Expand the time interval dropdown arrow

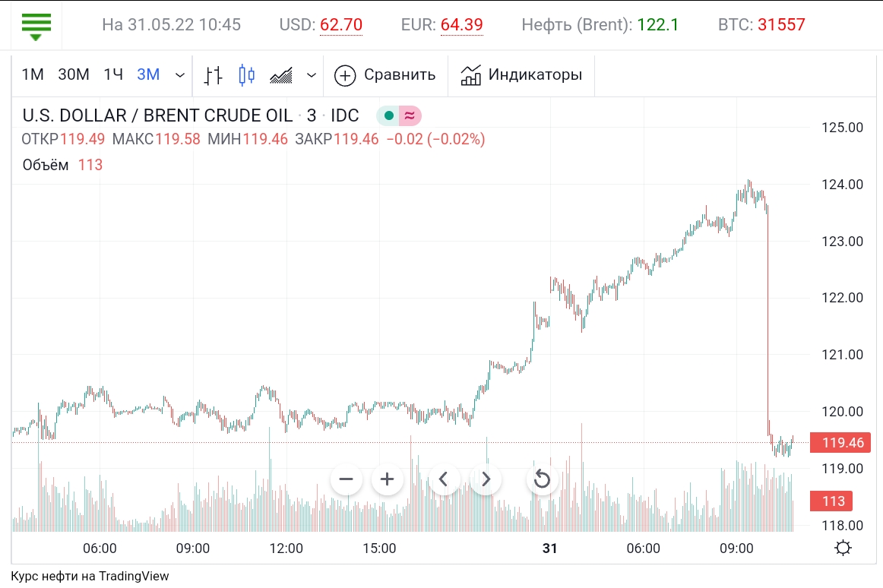point(180,75)
